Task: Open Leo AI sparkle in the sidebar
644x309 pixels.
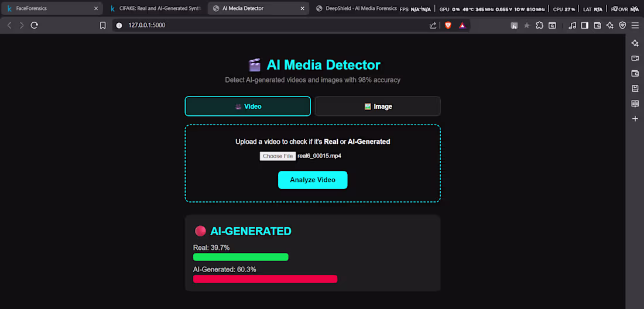Action: [635, 43]
